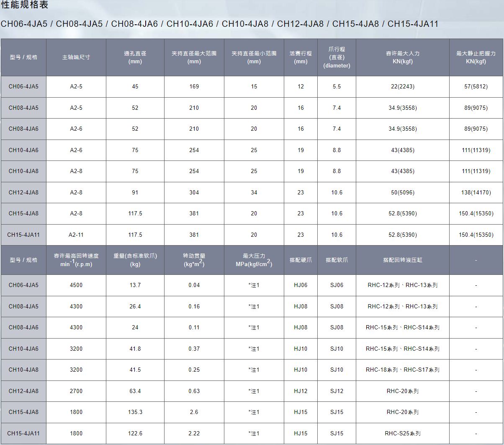
Task: Click the 搭配软爪 column header
Action: 337,260
